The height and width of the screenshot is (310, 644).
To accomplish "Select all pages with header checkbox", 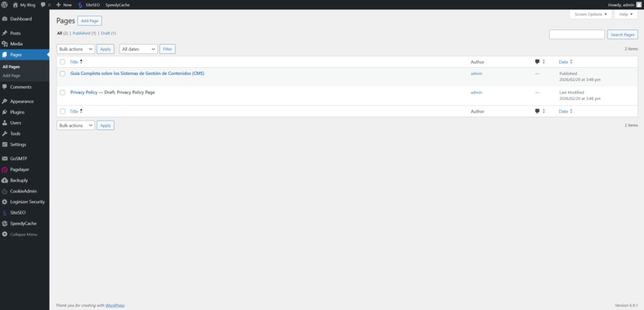I will pos(62,62).
